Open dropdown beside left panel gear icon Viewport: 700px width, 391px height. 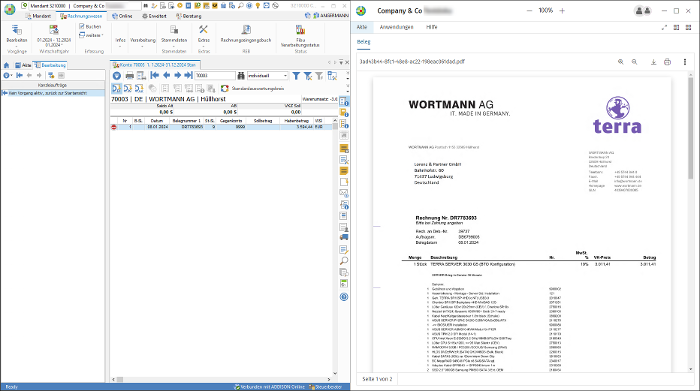[x=11, y=75]
